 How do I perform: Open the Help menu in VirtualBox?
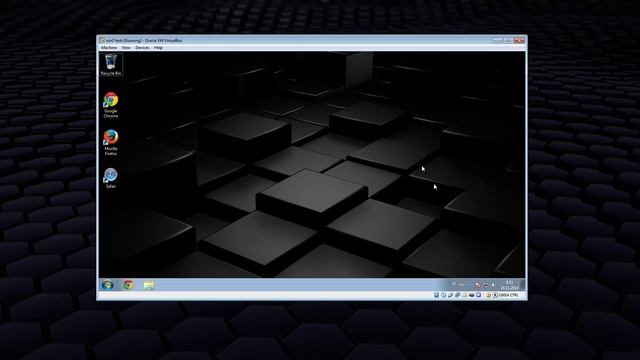click(x=158, y=48)
